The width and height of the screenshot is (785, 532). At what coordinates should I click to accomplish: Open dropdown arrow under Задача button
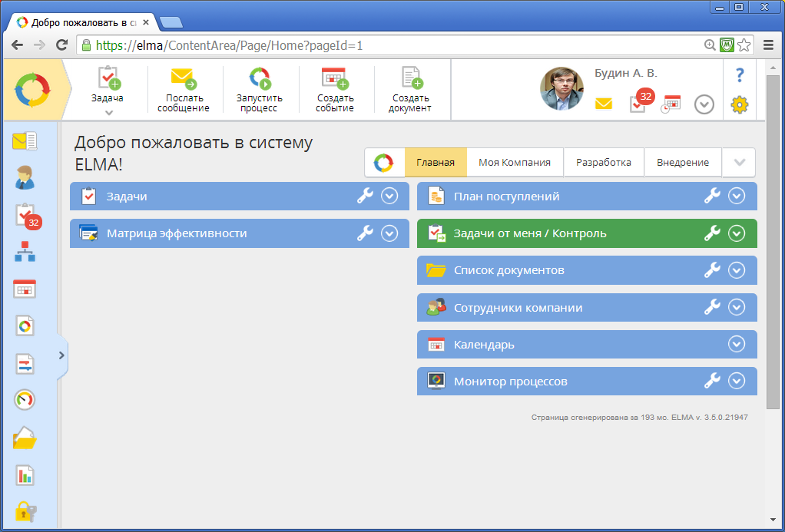pyautogui.click(x=108, y=113)
